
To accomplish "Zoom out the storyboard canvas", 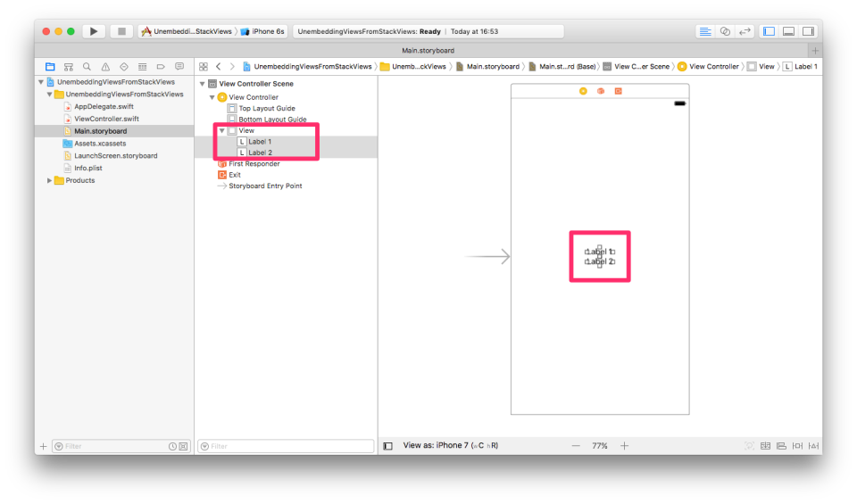I will (x=576, y=446).
